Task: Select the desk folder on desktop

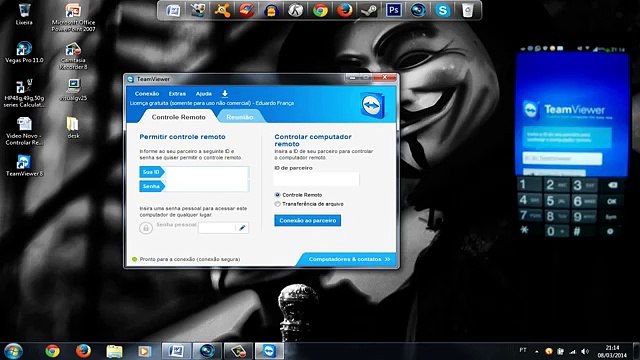Action: [x=73, y=128]
